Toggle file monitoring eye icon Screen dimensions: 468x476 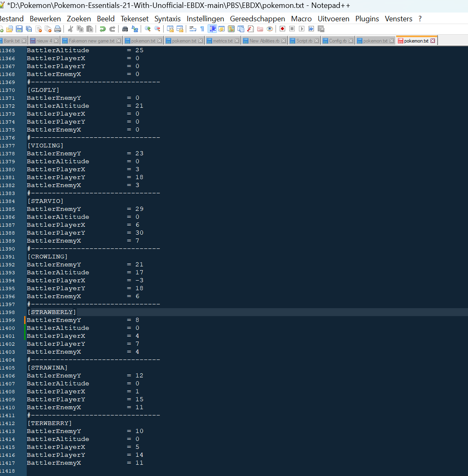(x=270, y=29)
